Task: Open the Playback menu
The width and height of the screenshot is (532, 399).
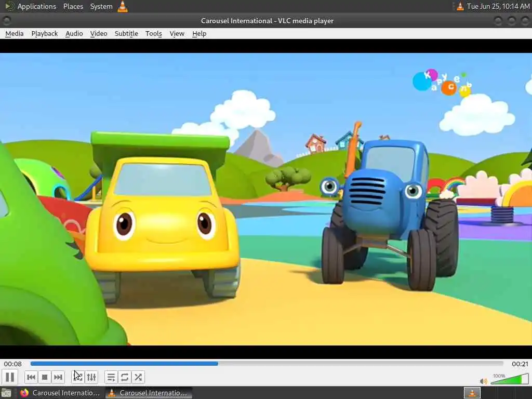Action: (45, 34)
